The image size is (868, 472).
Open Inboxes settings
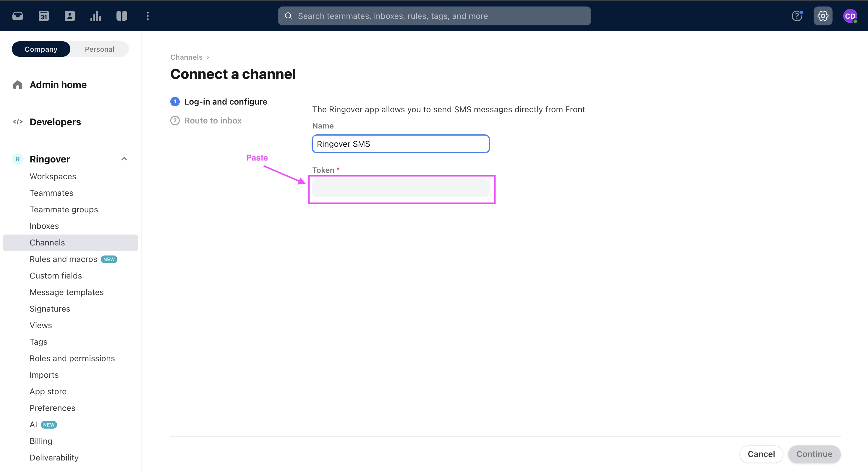tap(44, 226)
